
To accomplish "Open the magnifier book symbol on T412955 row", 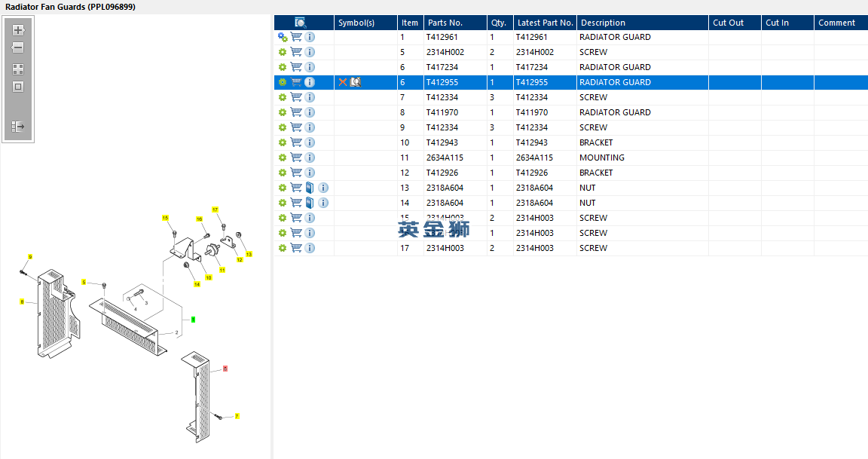I will click(x=356, y=82).
